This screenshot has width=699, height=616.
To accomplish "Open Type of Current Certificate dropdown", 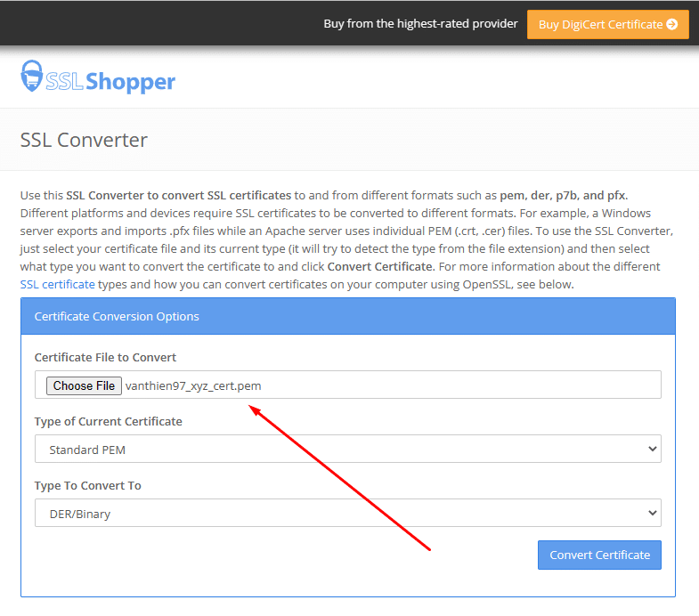I will tap(347, 449).
